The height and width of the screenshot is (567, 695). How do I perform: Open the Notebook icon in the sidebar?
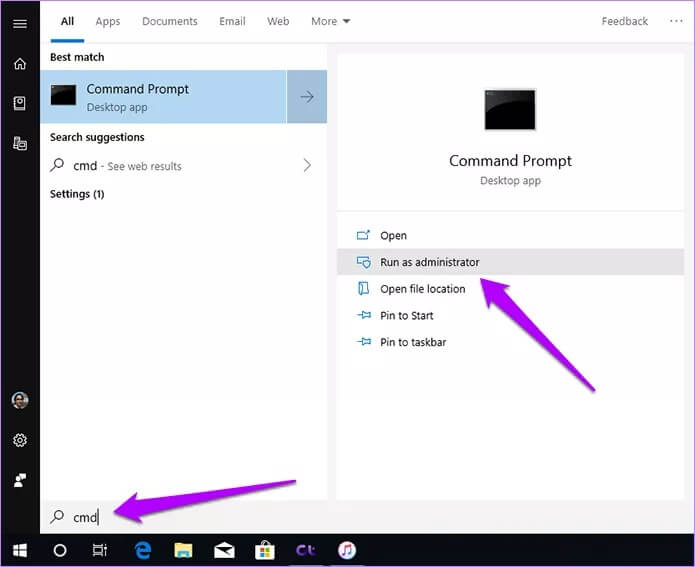[20, 103]
